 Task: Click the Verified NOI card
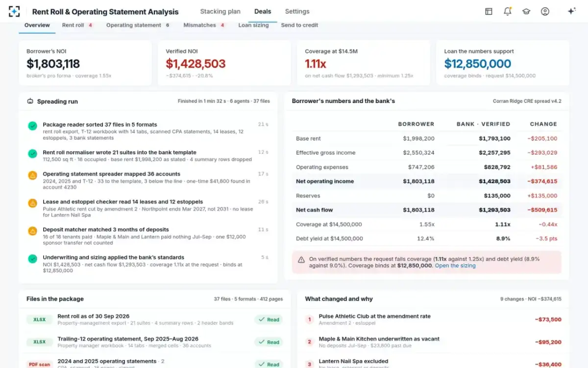click(224, 63)
